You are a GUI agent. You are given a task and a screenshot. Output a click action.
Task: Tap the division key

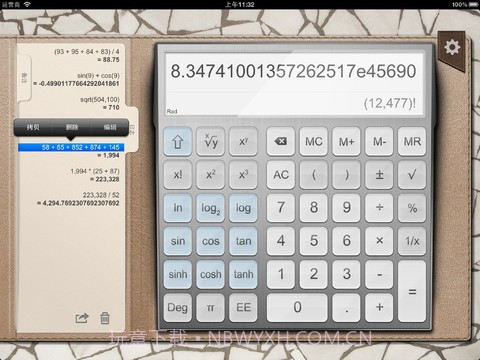tap(379, 208)
